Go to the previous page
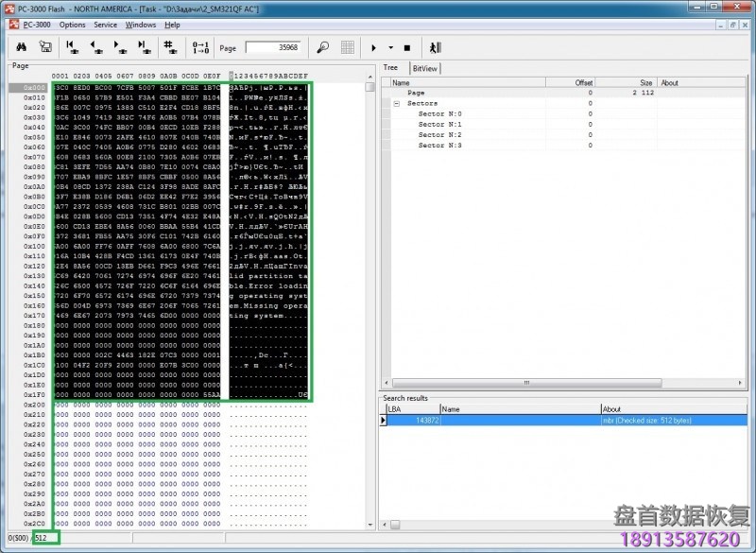This screenshot has height=553, width=756. point(95,47)
